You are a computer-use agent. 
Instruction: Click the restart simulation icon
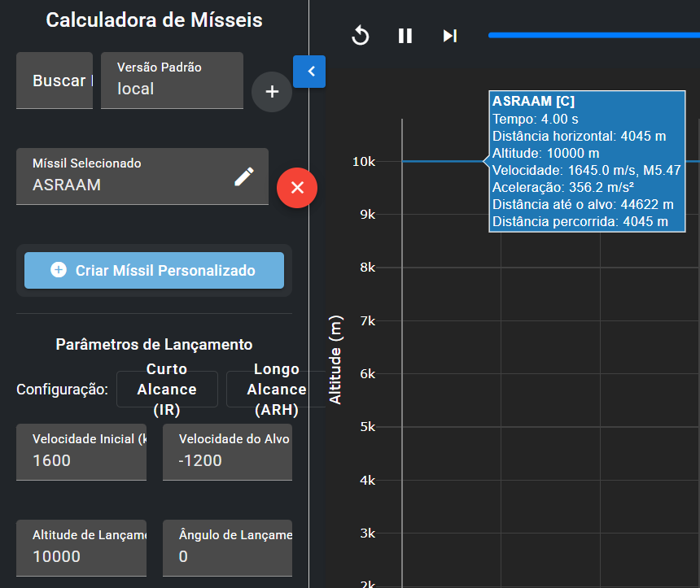tap(361, 36)
